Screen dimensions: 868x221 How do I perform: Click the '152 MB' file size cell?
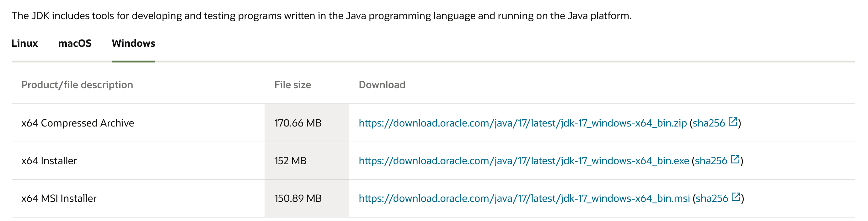(306, 161)
